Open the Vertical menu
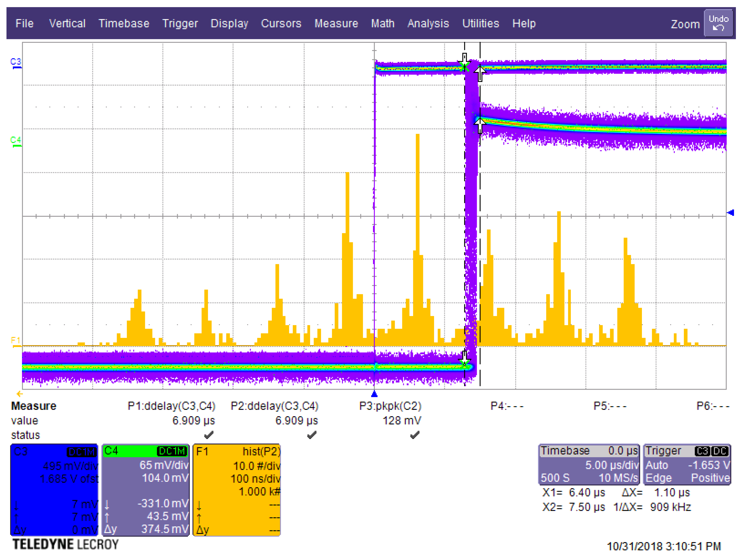Screen dimensions: 740x560 67,23
